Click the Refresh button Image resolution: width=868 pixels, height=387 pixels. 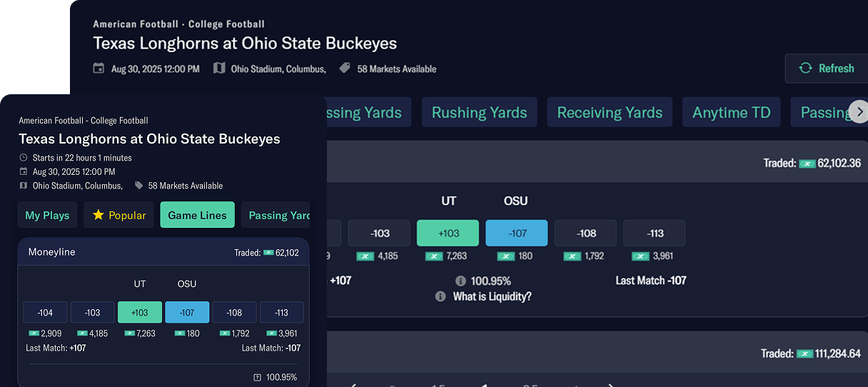(x=826, y=69)
